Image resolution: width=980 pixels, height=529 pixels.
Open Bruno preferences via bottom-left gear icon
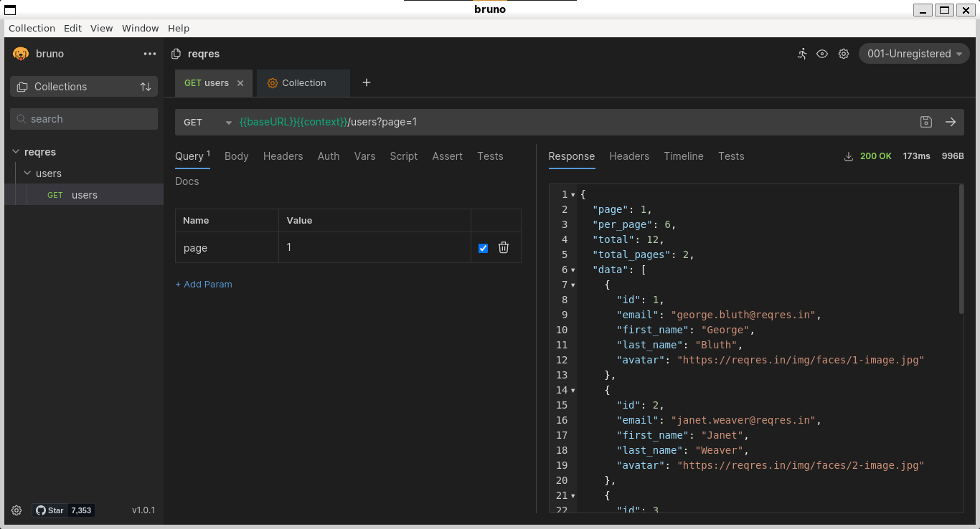[x=16, y=510]
